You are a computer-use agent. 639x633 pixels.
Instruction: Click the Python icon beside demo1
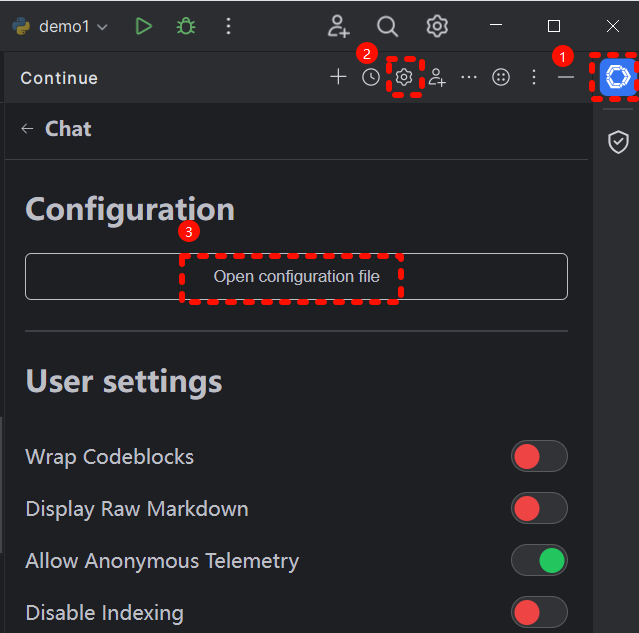(x=21, y=26)
